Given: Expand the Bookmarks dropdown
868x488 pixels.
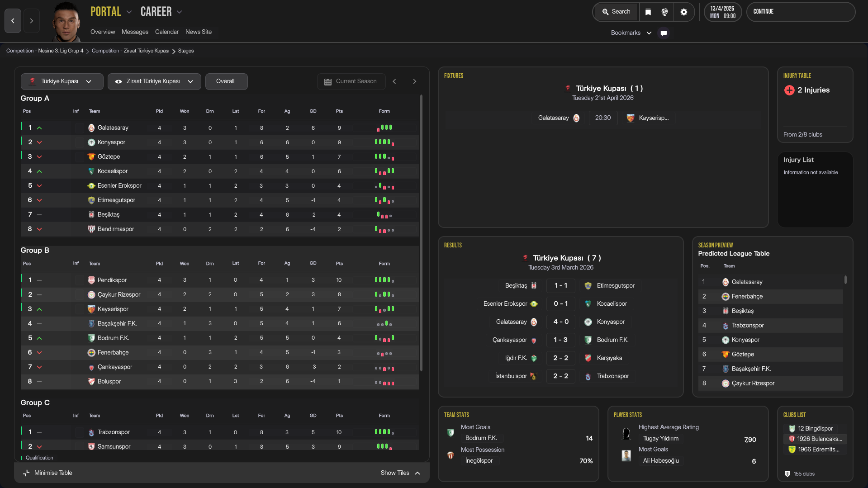Looking at the screenshot, I should click(631, 33).
